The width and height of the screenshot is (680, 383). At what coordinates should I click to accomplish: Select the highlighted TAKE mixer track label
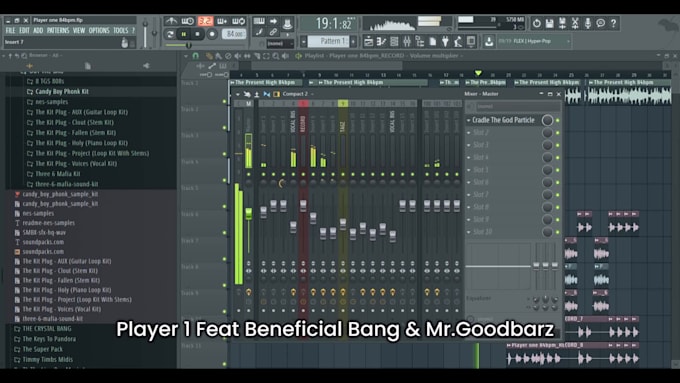tap(343, 127)
